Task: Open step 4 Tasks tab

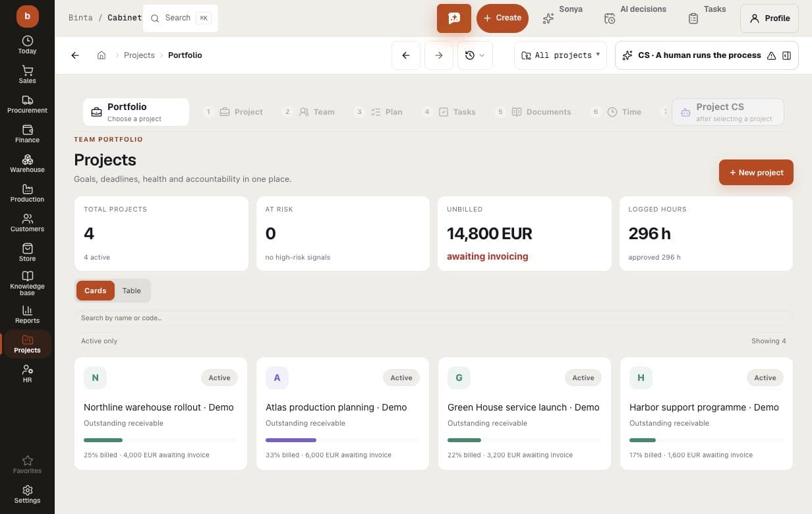Action: 449,112
